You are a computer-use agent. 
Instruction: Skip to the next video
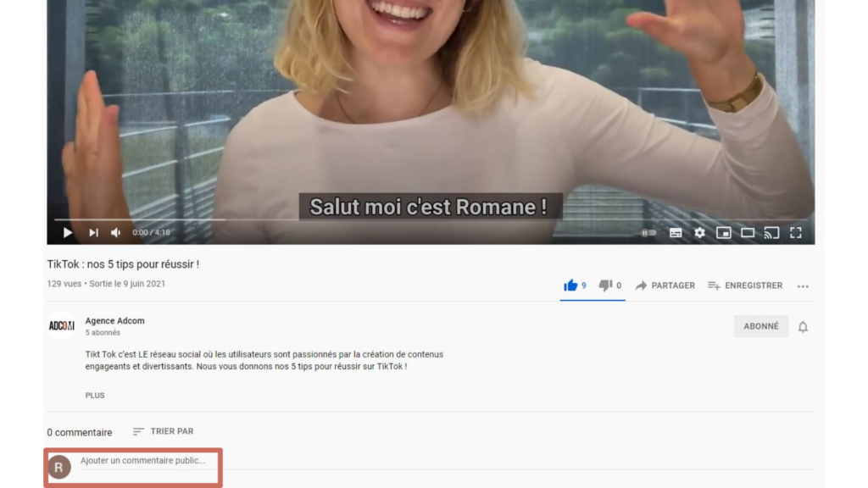93,232
